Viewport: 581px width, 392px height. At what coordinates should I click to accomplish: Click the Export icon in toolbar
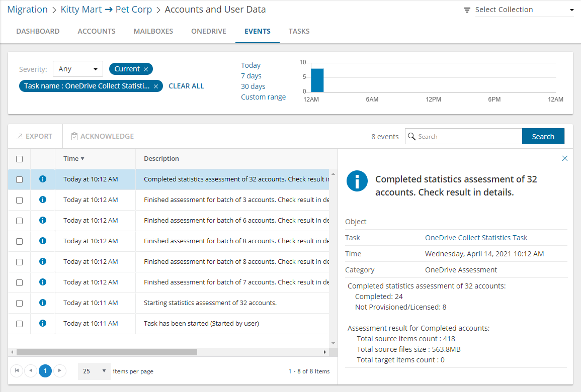[20, 136]
